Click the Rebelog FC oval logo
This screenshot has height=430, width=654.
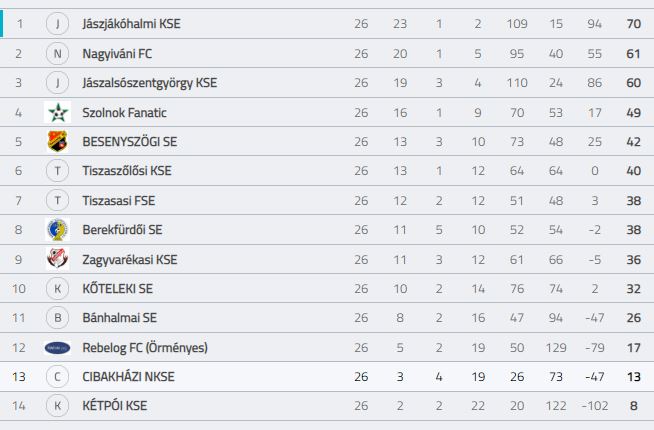coord(58,347)
